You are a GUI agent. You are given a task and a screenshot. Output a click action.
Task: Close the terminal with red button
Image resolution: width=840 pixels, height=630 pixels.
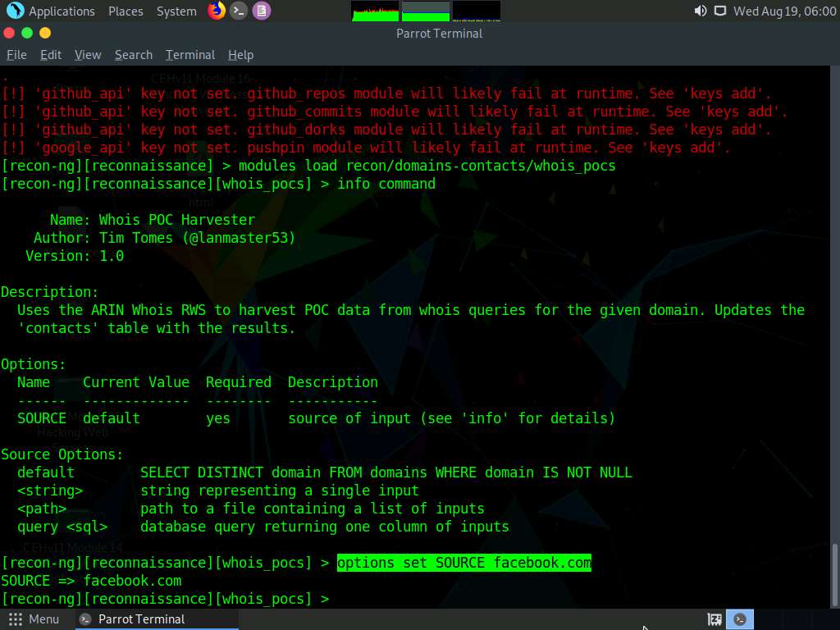(x=9, y=33)
